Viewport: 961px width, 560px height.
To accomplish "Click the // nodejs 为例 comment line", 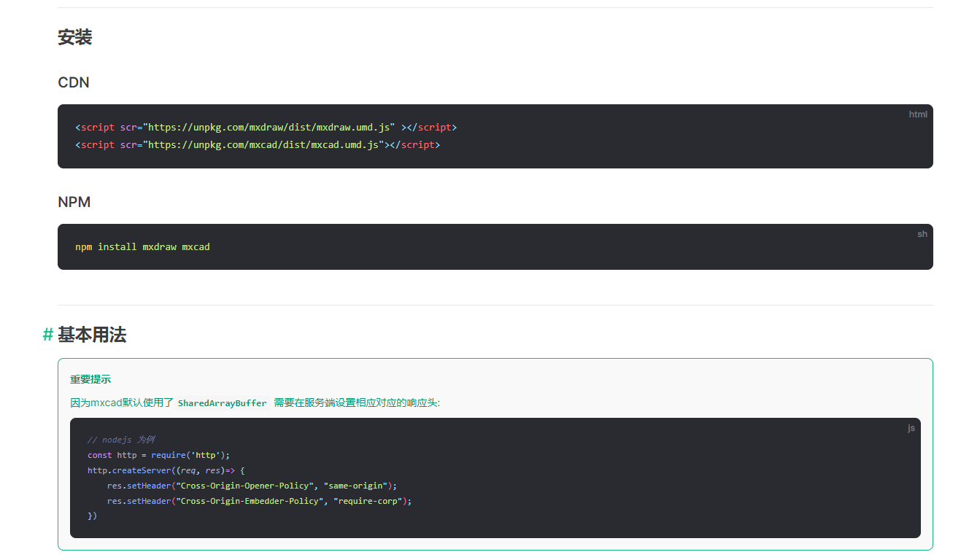I will point(121,440).
